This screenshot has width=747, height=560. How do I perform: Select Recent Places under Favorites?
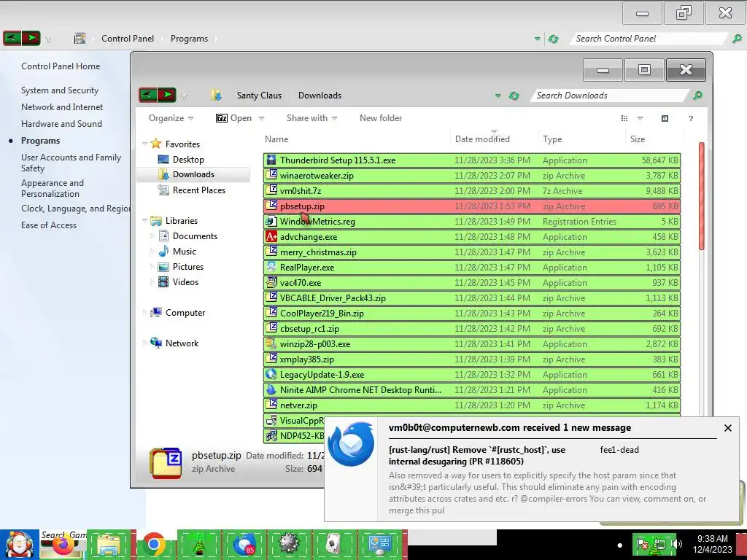[199, 190]
